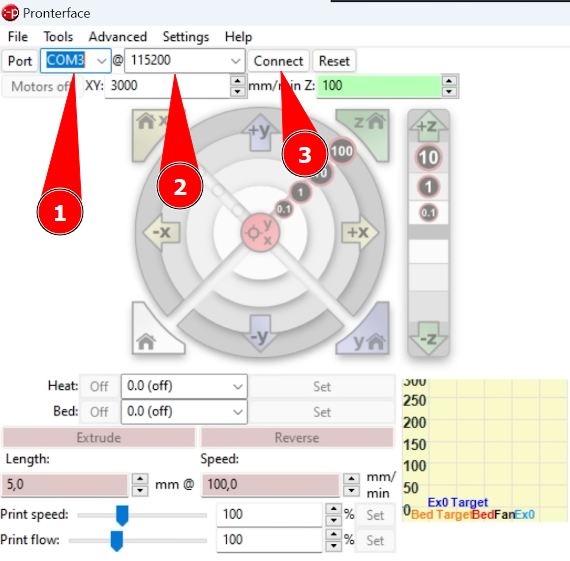Decrease Print speed percent with down arrow
Viewport: 570px width, 561px height.
[x=334, y=520]
